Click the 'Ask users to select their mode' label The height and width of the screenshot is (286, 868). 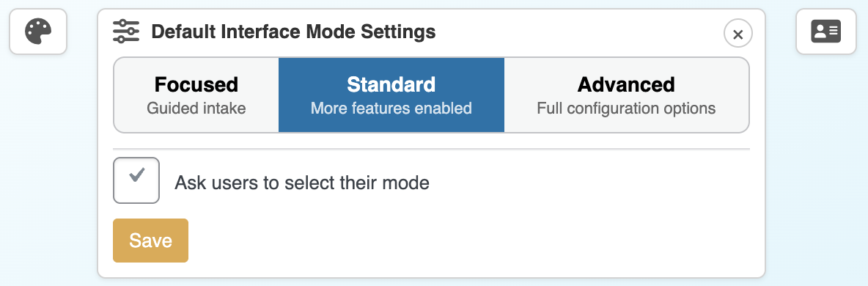(x=302, y=183)
